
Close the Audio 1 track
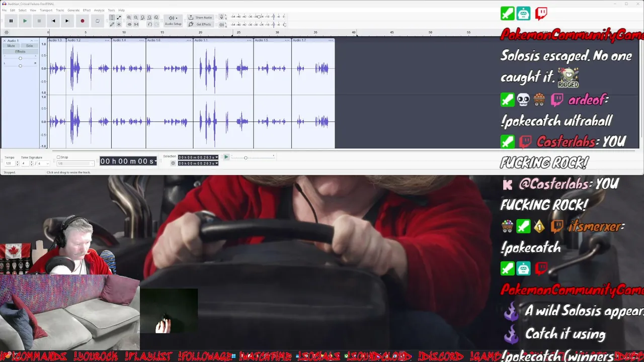coord(5,40)
